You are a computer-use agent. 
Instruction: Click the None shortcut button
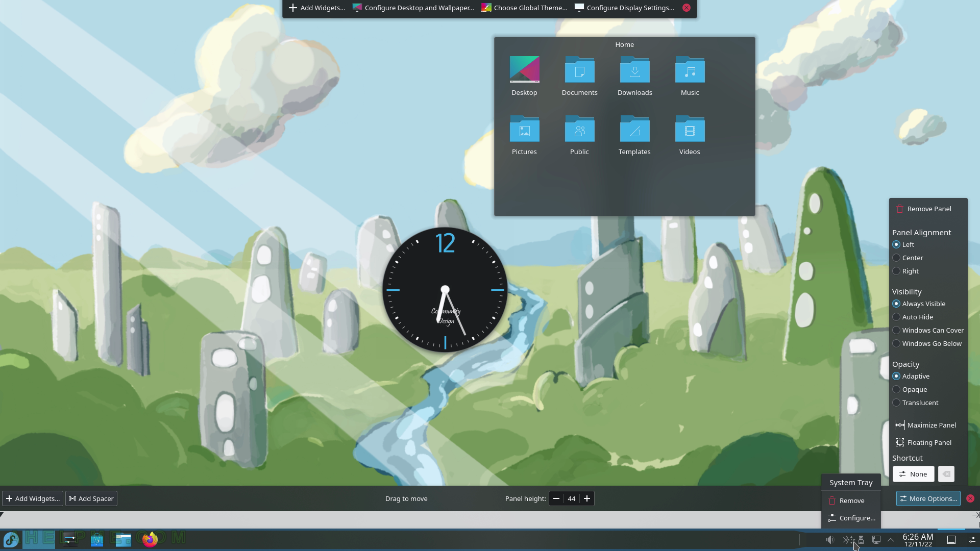914,474
